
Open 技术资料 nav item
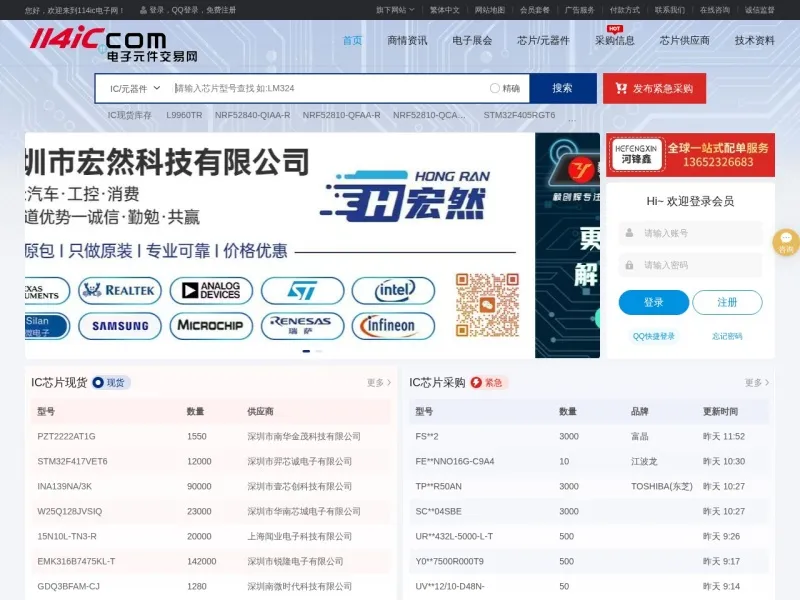[755, 40]
